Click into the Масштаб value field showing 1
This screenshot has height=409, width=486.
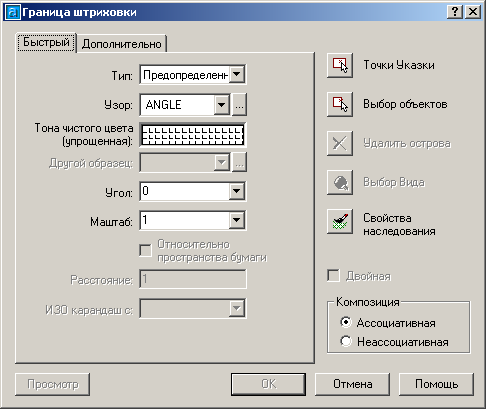pyautogui.click(x=185, y=220)
